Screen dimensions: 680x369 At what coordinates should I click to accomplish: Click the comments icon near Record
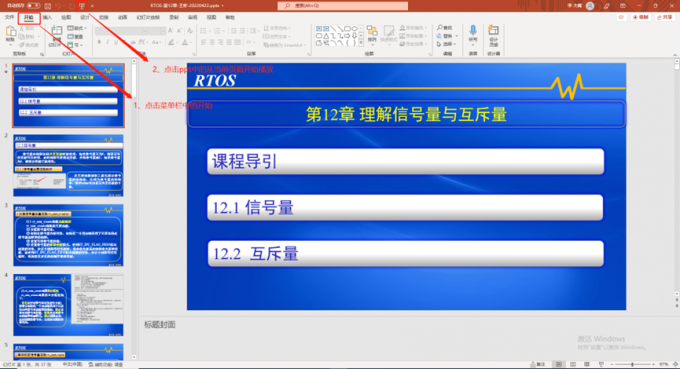[x=621, y=17]
